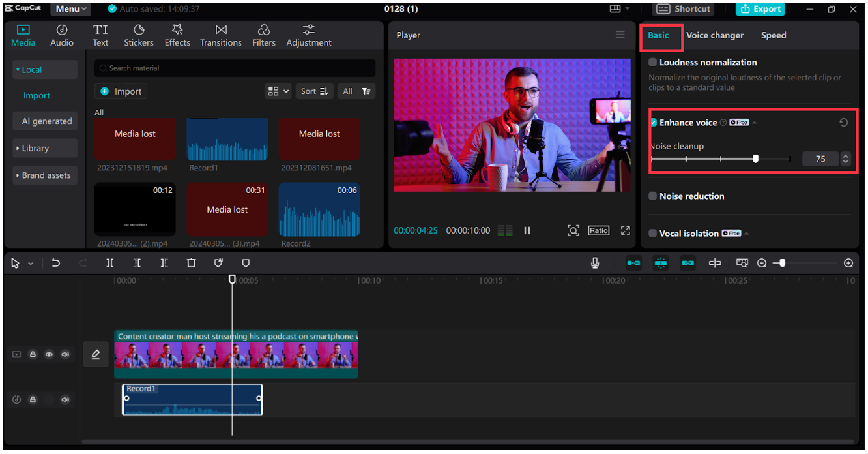Viewport: 868px width, 454px height.
Task: Click the Import button with plus icon
Action: coord(121,91)
